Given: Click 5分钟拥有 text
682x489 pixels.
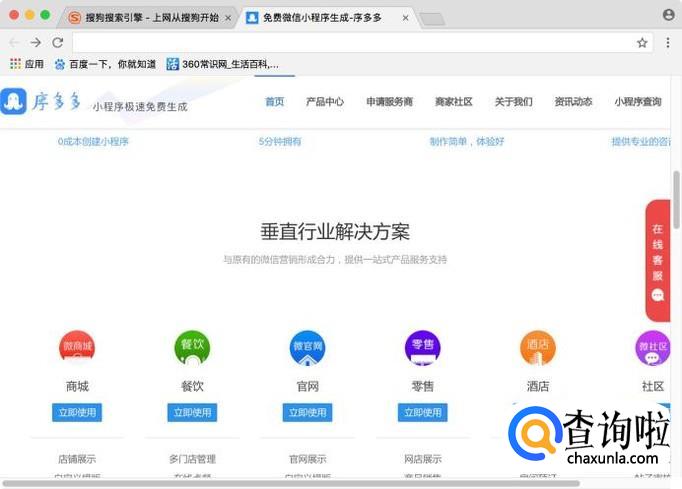Looking at the screenshot, I should [280, 141].
